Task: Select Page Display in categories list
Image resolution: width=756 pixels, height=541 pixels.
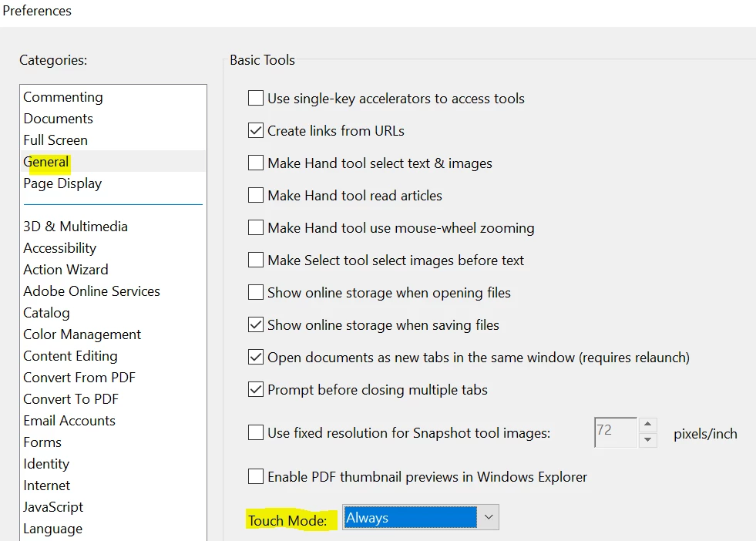Action: [62, 183]
